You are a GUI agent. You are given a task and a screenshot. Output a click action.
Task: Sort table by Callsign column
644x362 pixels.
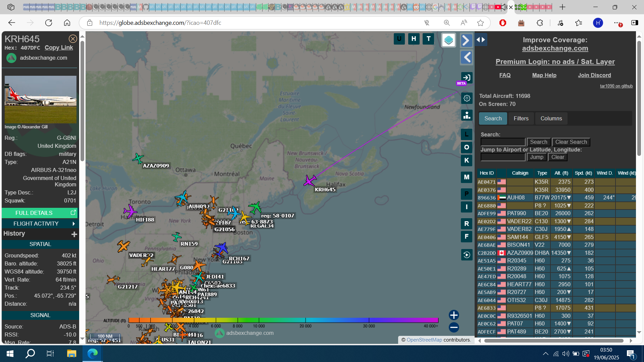520,173
